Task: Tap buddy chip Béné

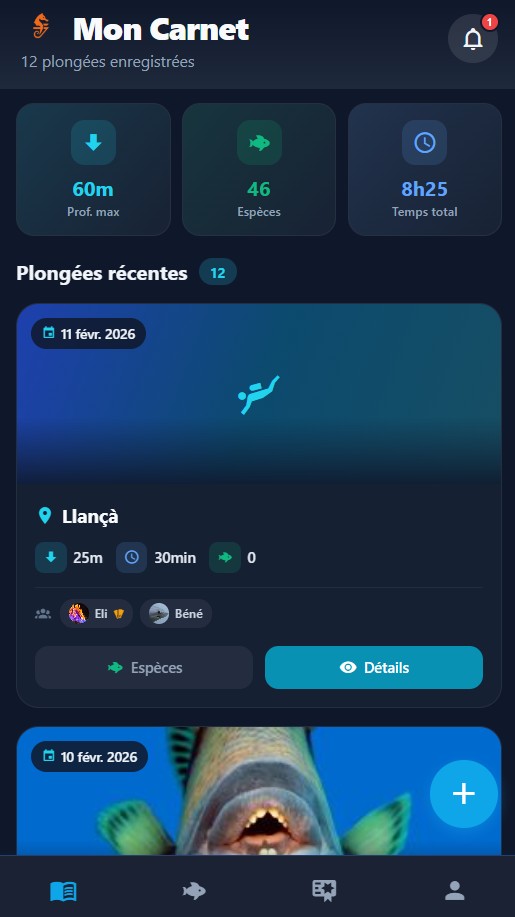Action: (x=176, y=613)
